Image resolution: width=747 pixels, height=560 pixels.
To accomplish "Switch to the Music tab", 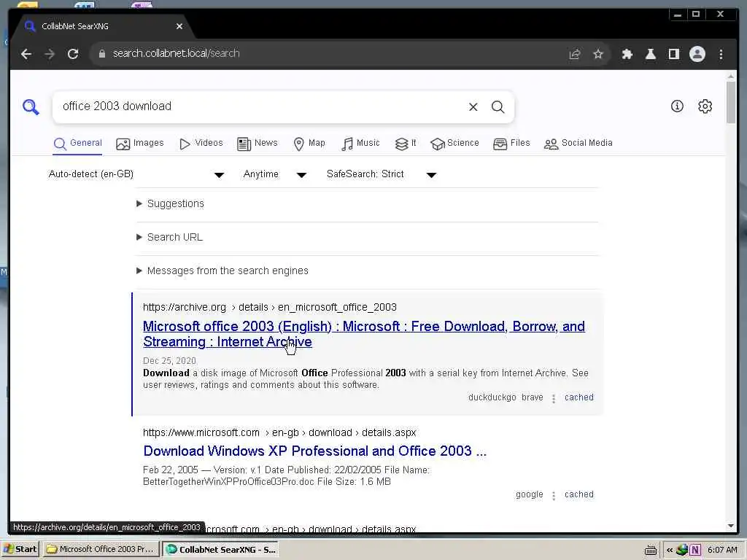I will pos(360,144).
